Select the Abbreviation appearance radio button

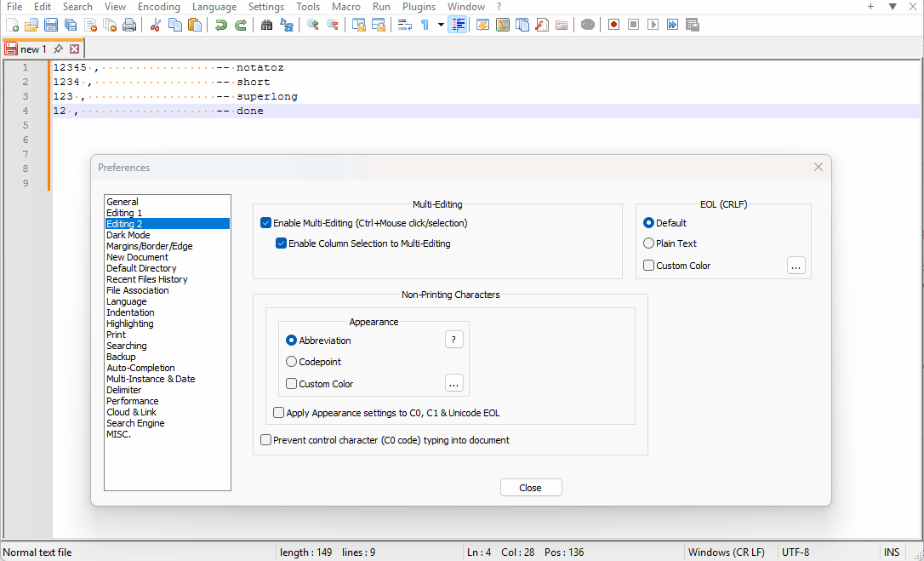291,341
